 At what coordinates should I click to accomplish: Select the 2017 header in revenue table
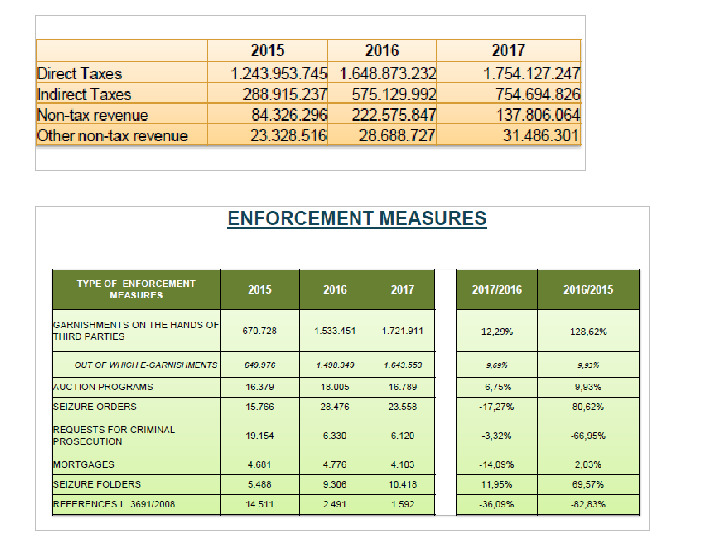pyautogui.click(x=508, y=50)
